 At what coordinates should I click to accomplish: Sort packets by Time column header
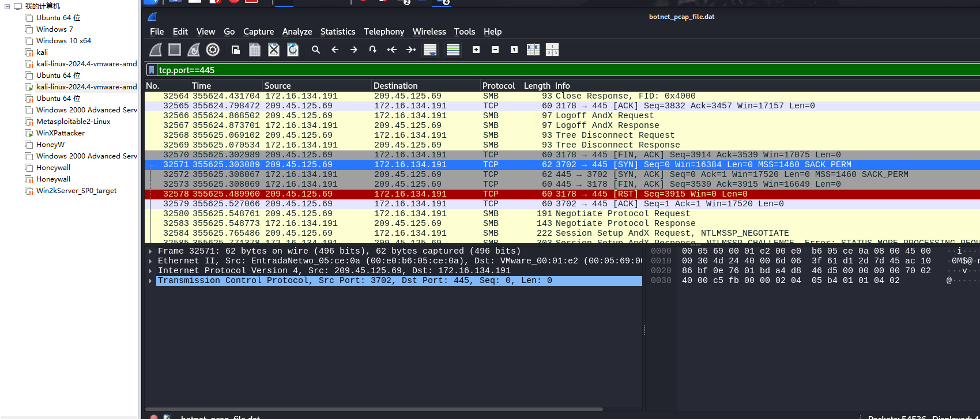coord(227,86)
